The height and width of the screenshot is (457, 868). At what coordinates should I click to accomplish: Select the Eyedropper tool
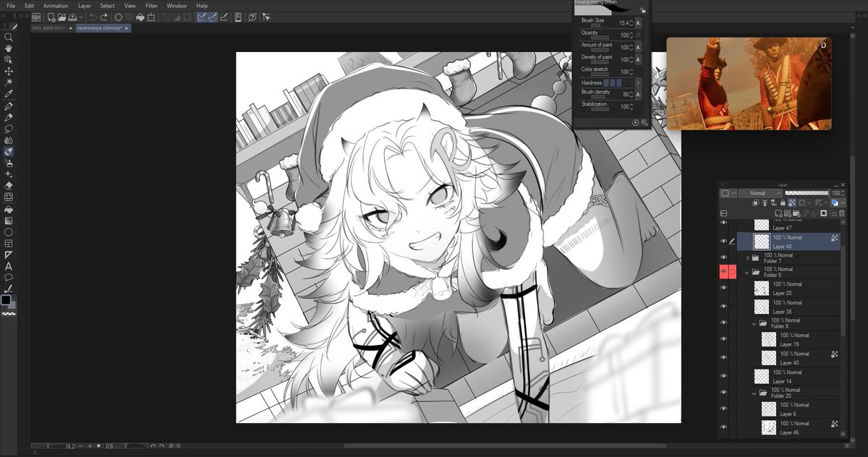tap(9, 94)
